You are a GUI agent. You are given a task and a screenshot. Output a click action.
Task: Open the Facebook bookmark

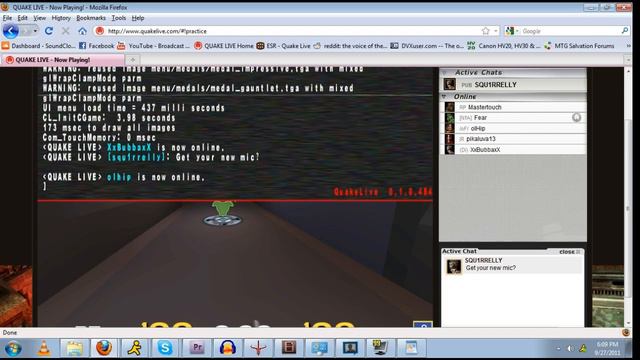click(96, 46)
